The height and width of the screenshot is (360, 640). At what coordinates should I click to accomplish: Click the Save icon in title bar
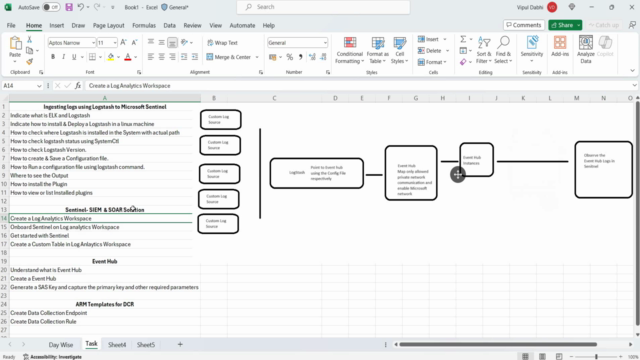69,7
